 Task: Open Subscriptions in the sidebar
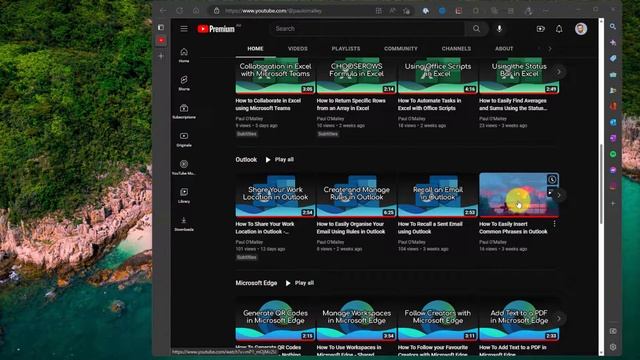tap(184, 111)
